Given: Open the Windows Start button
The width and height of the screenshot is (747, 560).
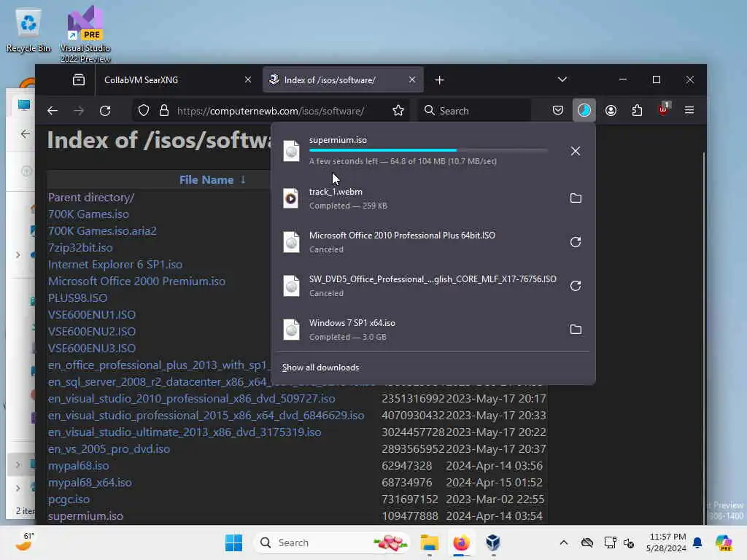Looking at the screenshot, I should click(x=233, y=542).
